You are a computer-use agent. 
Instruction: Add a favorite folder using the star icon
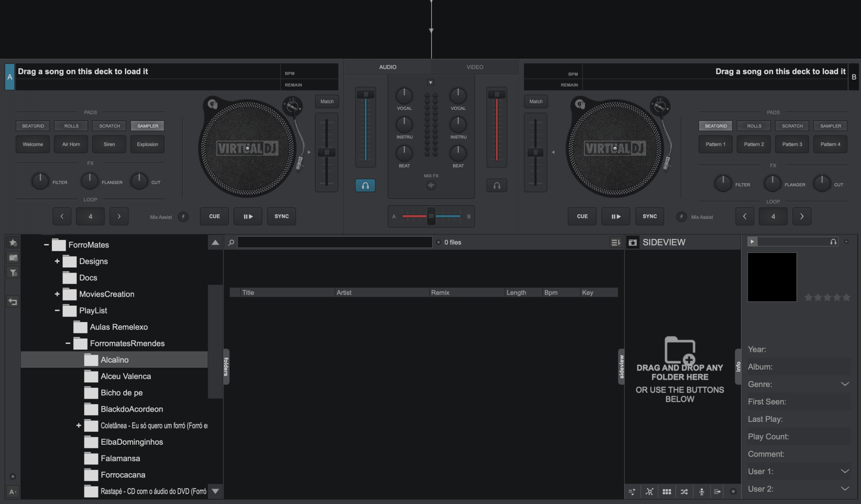(x=13, y=243)
